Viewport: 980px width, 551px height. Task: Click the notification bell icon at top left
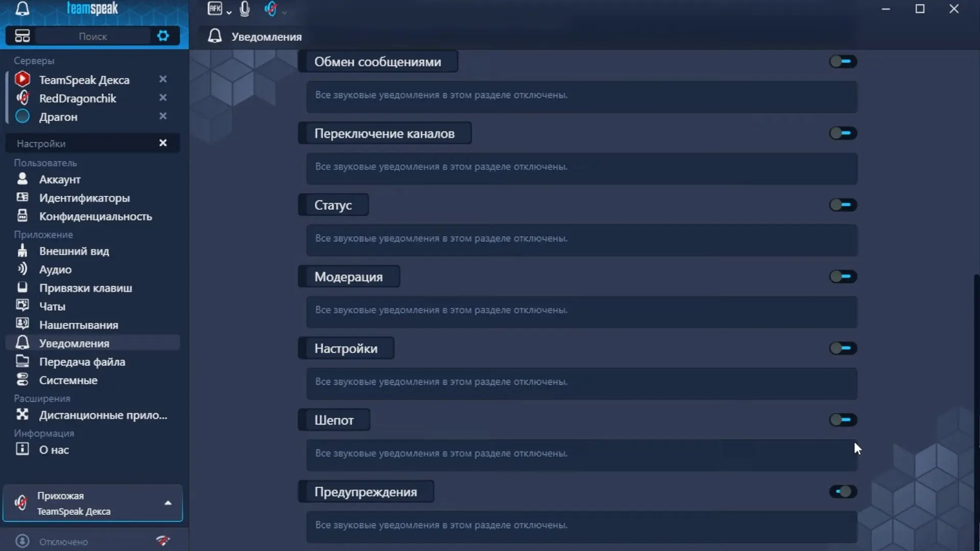(x=22, y=8)
